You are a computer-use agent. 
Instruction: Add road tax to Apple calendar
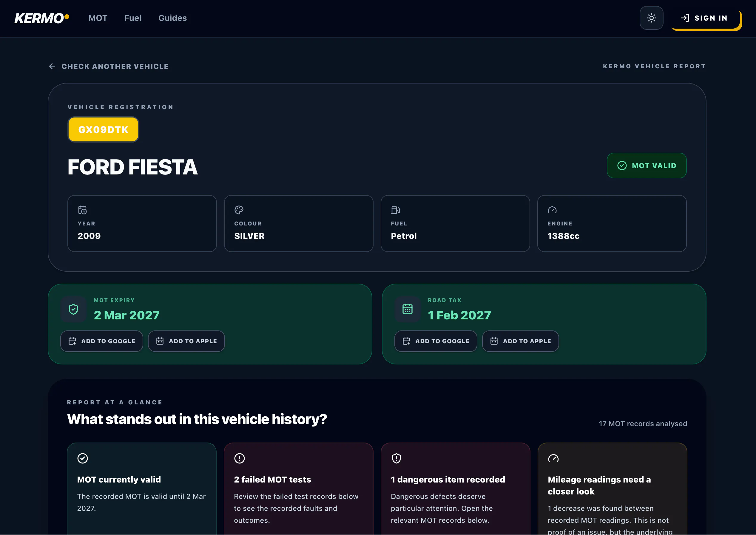521,341
